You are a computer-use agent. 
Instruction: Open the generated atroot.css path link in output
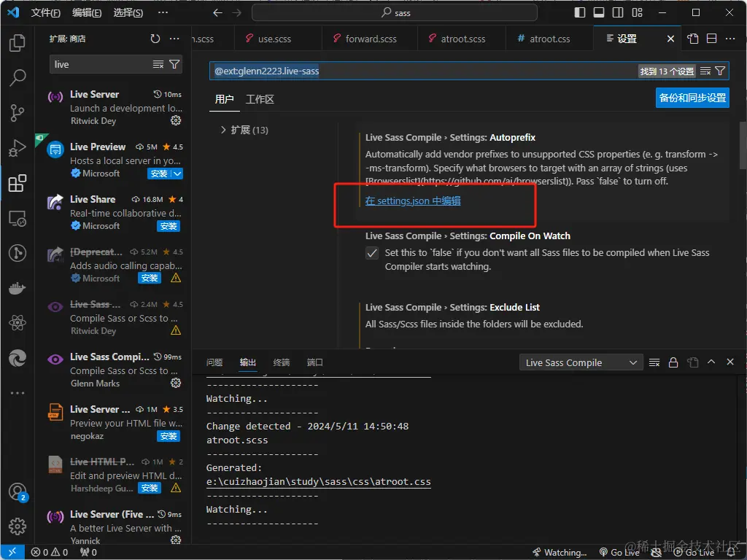point(318,481)
